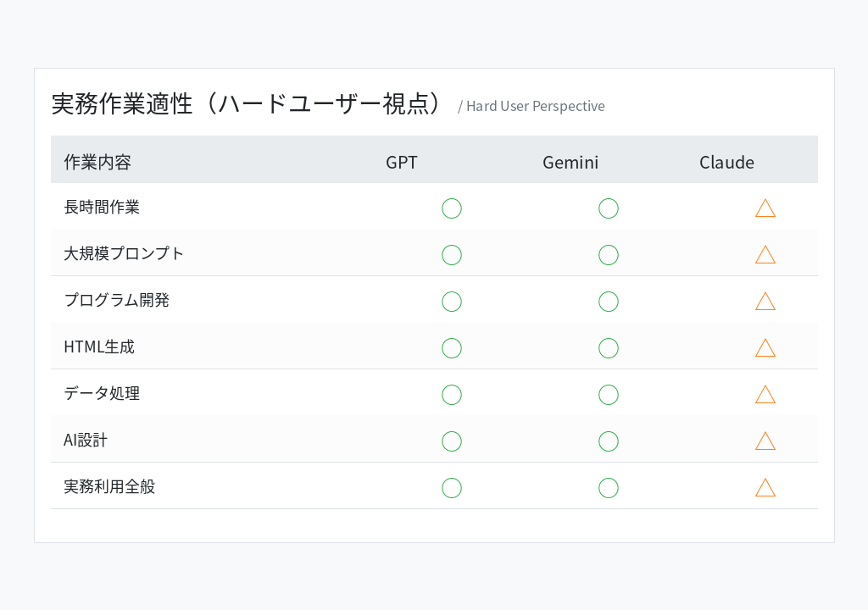Pick the Gemini circle in HTML生成 row

[609, 348]
